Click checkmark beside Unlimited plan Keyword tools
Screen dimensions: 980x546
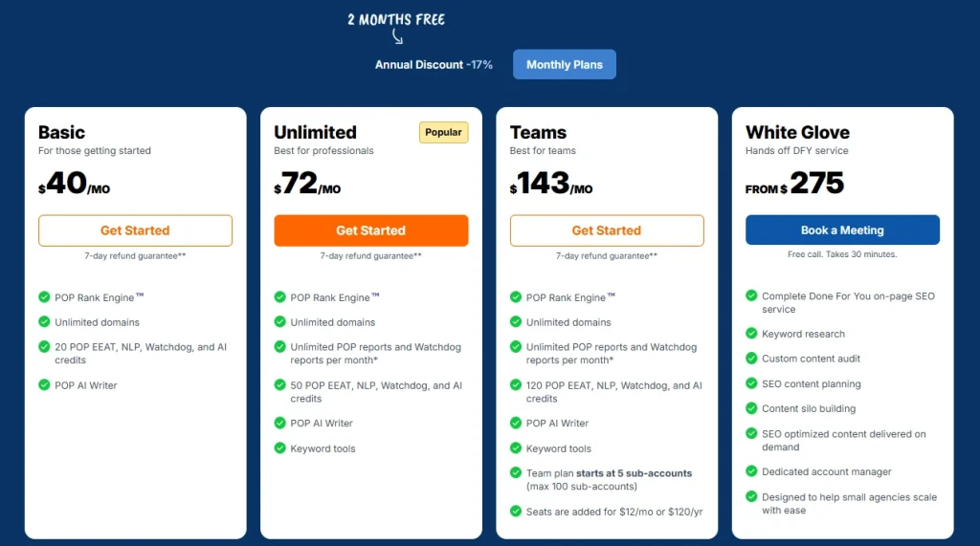tap(280, 448)
